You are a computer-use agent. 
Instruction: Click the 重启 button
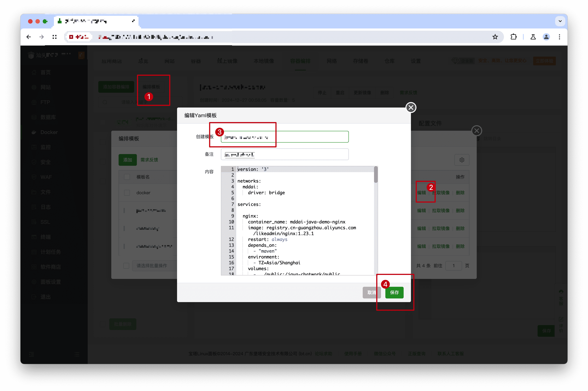coord(340,93)
